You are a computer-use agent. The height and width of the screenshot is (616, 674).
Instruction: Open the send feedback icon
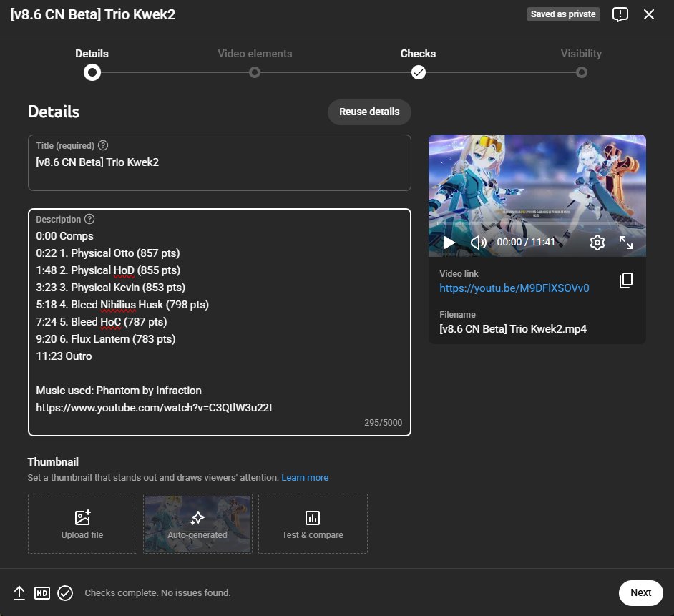pyautogui.click(x=620, y=14)
